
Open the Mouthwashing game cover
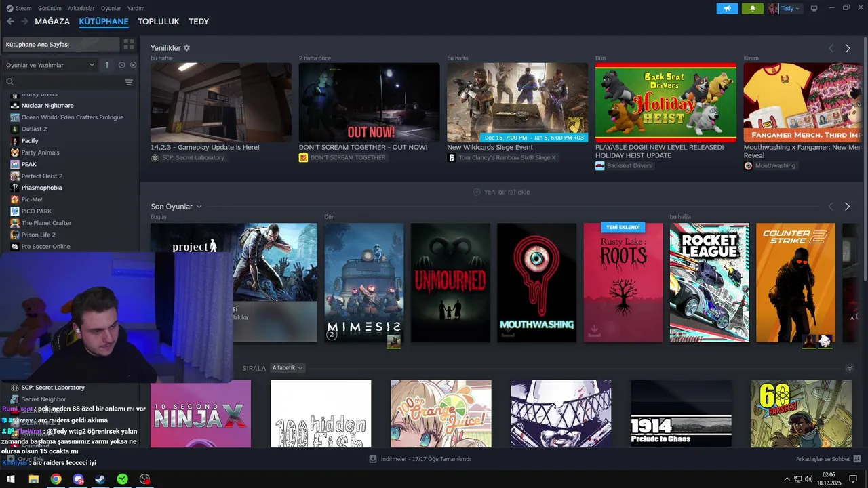[536, 283]
